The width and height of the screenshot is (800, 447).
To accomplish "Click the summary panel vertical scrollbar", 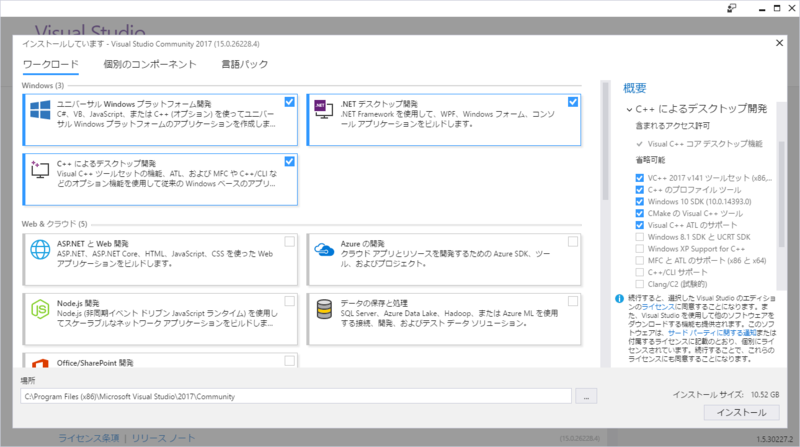I will (781, 194).
